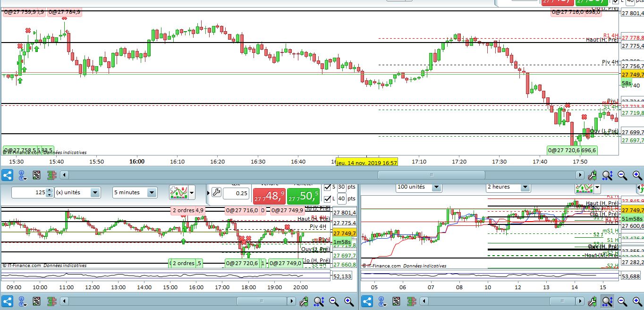The width and height of the screenshot is (644, 310).
Task: Click the "1m58s" countdown on 5-minute chart
Action: [x=342, y=241]
